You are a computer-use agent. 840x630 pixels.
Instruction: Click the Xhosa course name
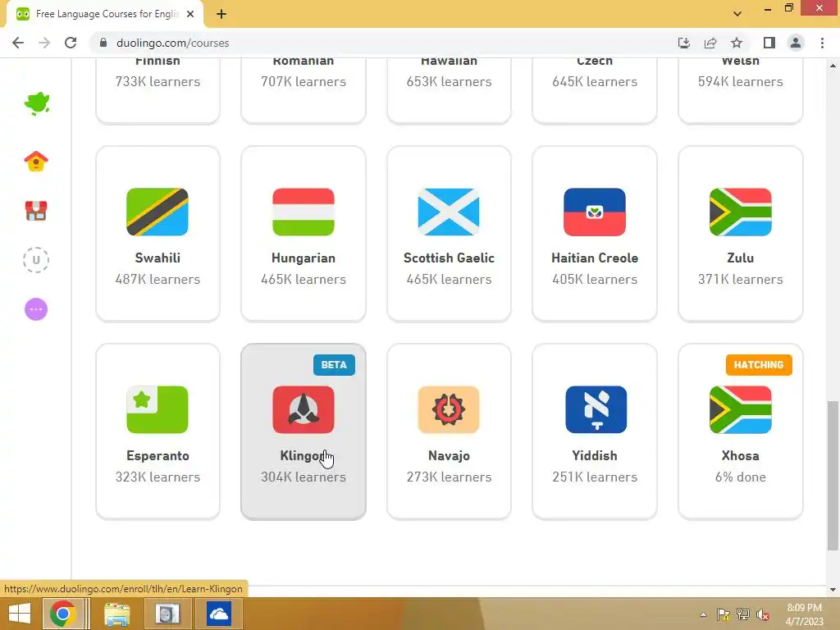pyautogui.click(x=741, y=455)
